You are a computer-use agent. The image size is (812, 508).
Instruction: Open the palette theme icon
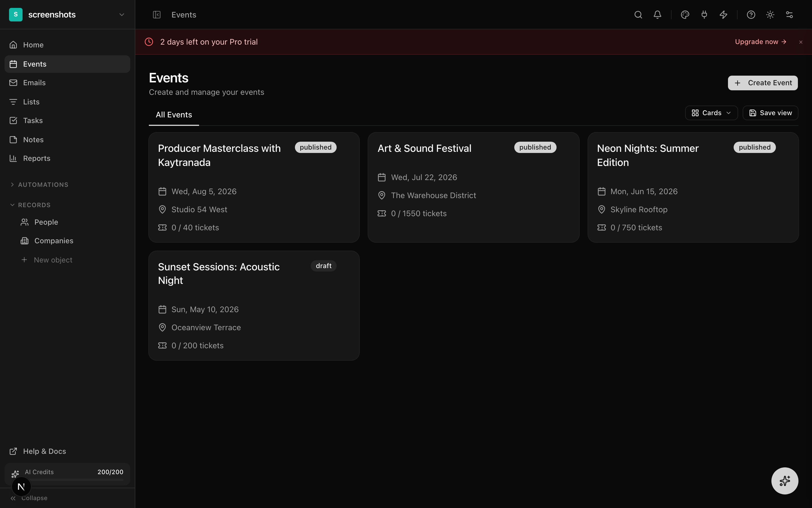[685, 15]
